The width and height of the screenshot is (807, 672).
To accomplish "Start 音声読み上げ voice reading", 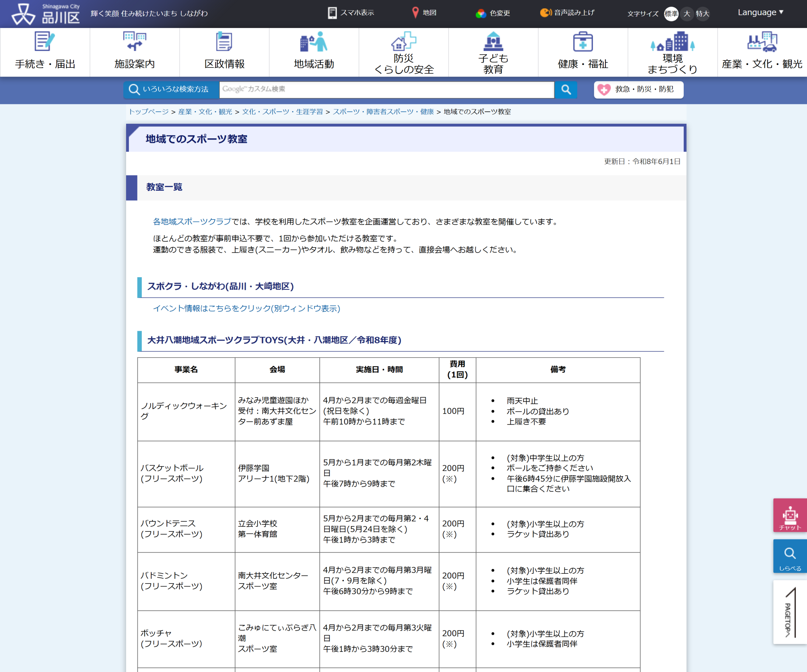I will point(567,13).
